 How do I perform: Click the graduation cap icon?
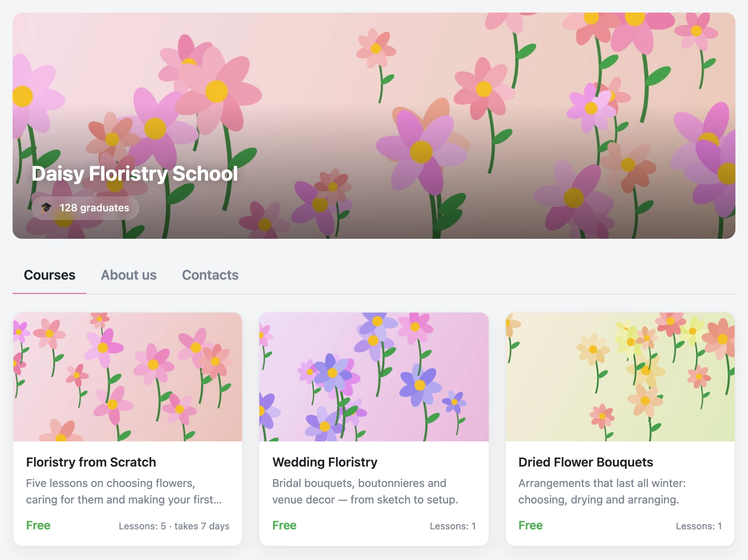tap(46, 207)
